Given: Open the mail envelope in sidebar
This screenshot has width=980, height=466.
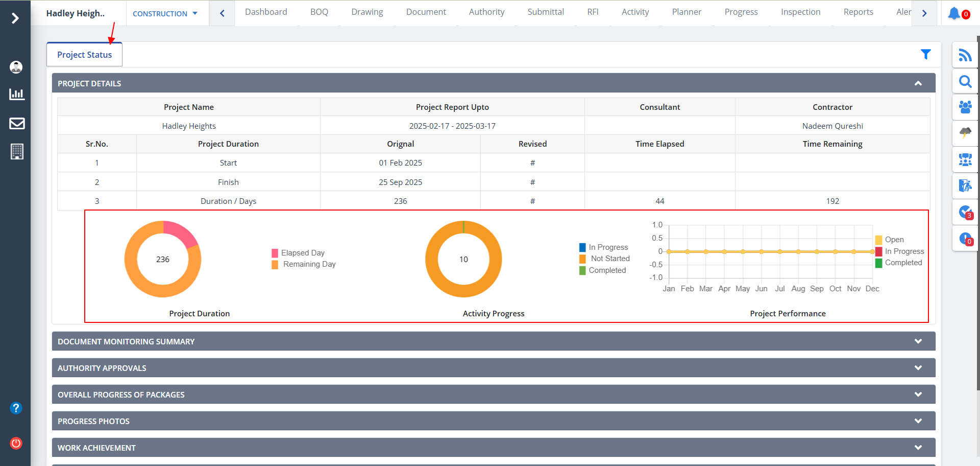Looking at the screenshot, I should tap(17, 123).
